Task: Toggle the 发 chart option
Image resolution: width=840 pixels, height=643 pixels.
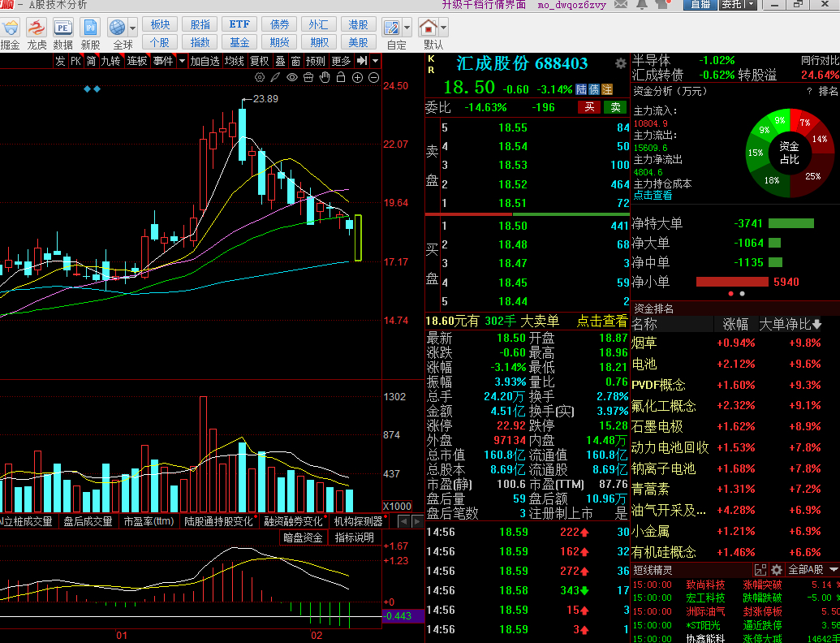Action: (x=60, y=61)
